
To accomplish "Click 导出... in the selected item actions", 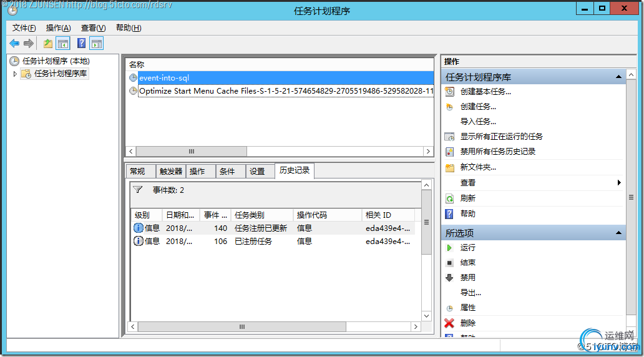I will point(471,293).
